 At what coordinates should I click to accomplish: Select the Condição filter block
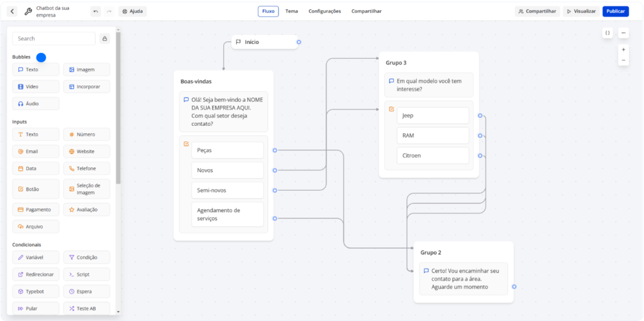(x=87, y=257)
